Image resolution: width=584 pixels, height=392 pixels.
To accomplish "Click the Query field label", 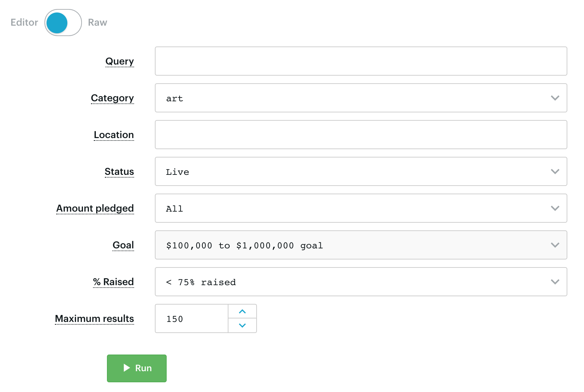I will click(119, 61).
